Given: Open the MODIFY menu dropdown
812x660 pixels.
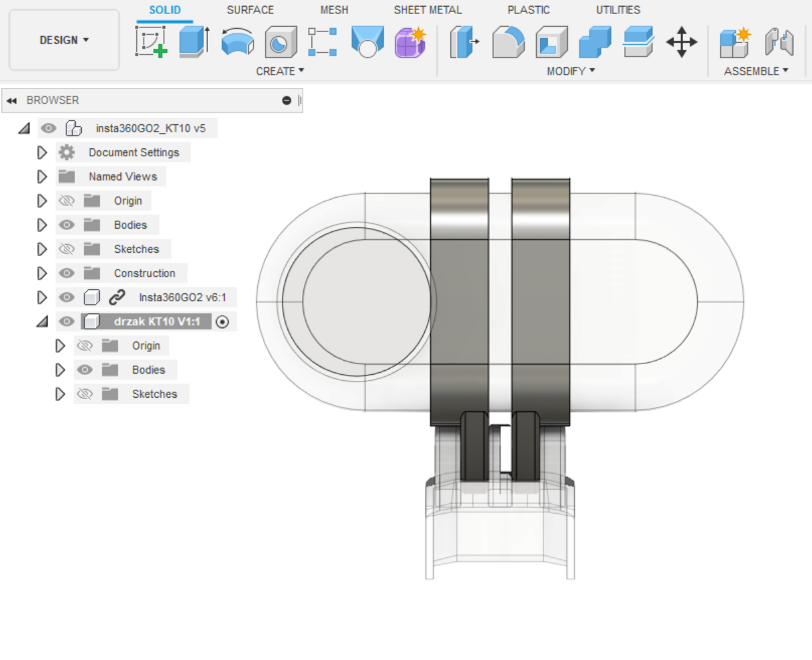Looking at the screenshot, I should [570, 71].
